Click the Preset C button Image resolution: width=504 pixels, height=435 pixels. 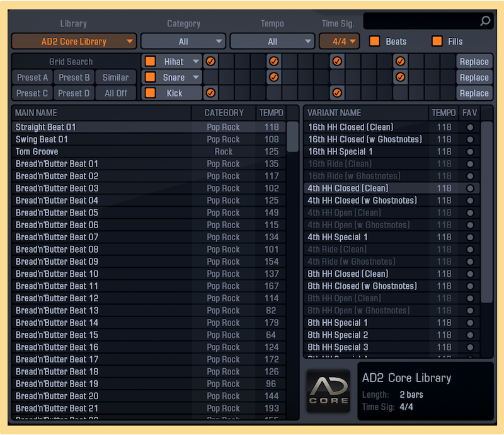click(32, 93)
